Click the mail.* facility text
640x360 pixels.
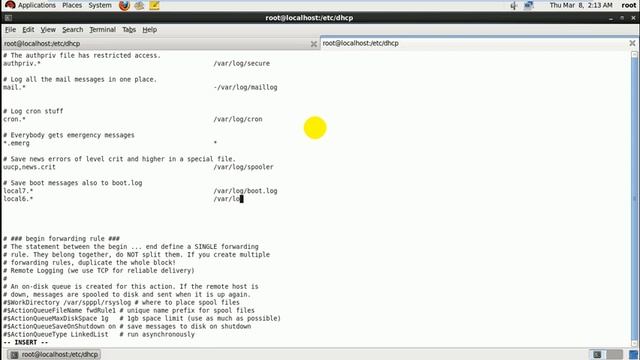coord(14,87)
